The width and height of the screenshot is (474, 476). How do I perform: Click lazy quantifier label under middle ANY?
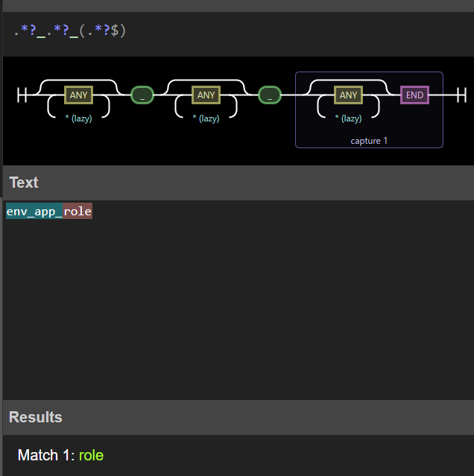pyautogui.click(x=206, y=118)
